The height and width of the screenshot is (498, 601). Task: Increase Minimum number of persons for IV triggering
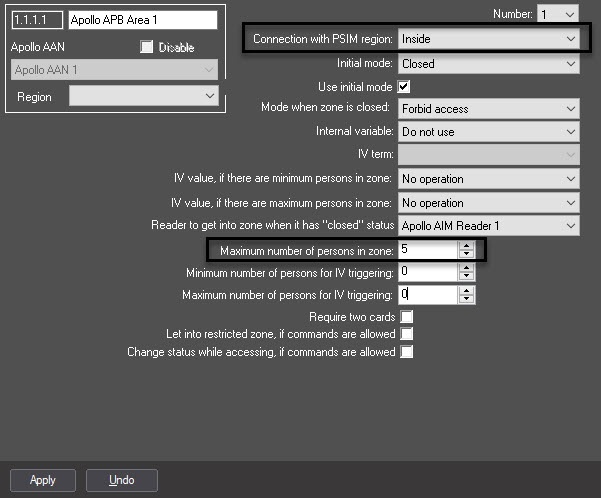[466, 268]
